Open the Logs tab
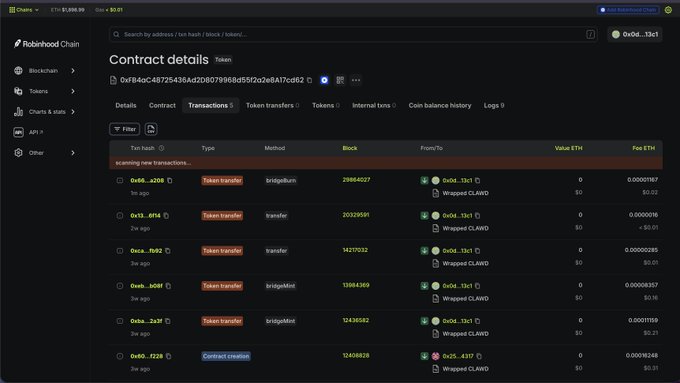This screenshot has height=383, width=680. (494, 105)
